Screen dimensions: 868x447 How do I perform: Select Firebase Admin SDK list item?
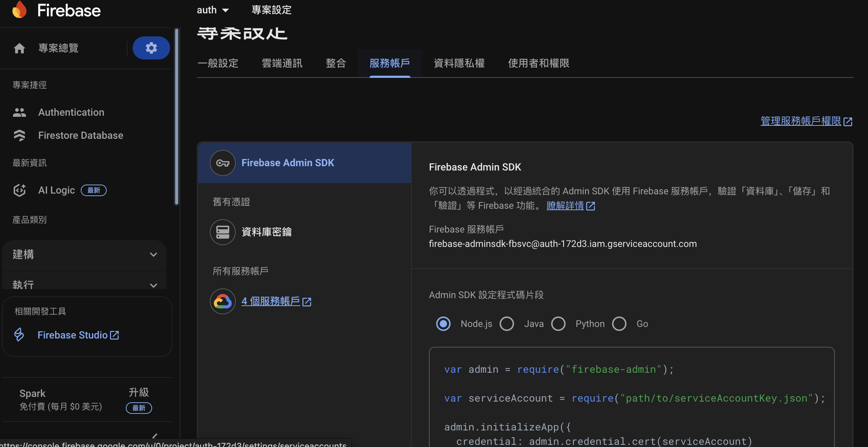pyautogui.click(x=305, y=163)
